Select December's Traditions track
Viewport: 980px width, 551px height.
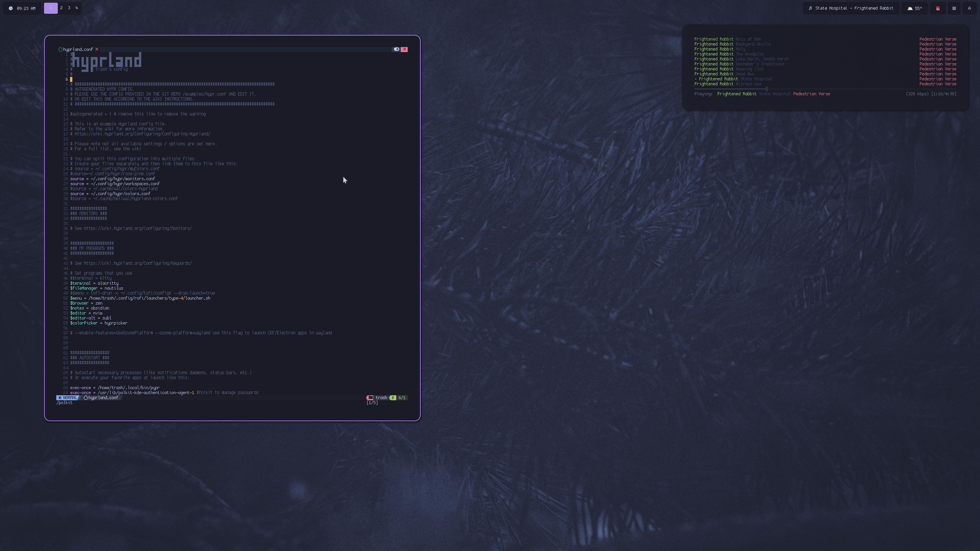tap(825, 64)
